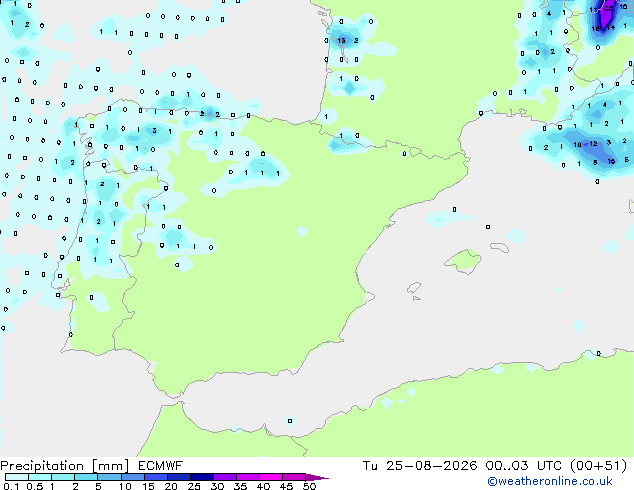Click the "25" legend scale label
634x490 pixels.
coord(194,486)
